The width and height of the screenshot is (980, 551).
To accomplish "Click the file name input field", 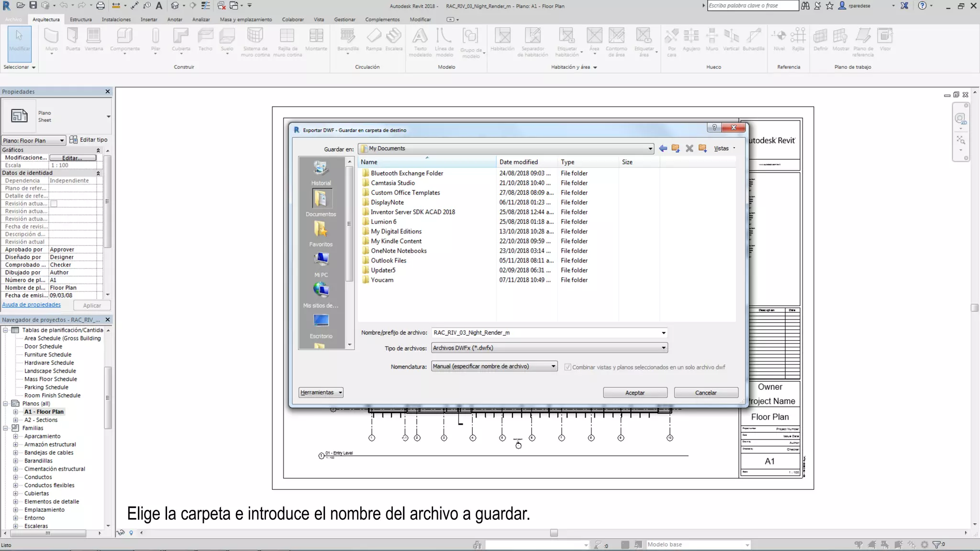I will (546, 333).
